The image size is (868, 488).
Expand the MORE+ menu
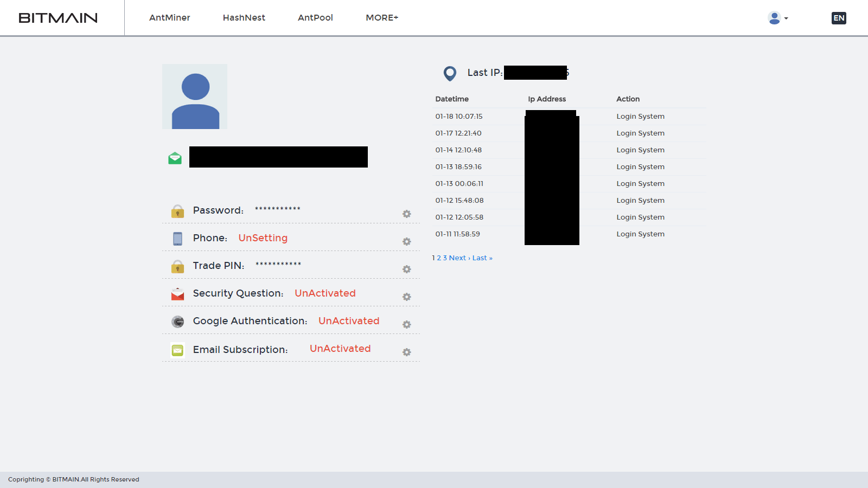point(382,18)
